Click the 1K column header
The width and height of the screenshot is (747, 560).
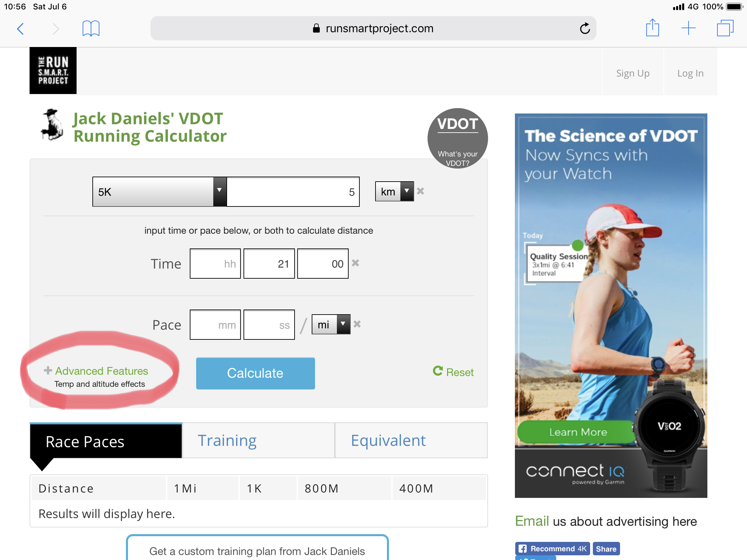click(268, 488)
